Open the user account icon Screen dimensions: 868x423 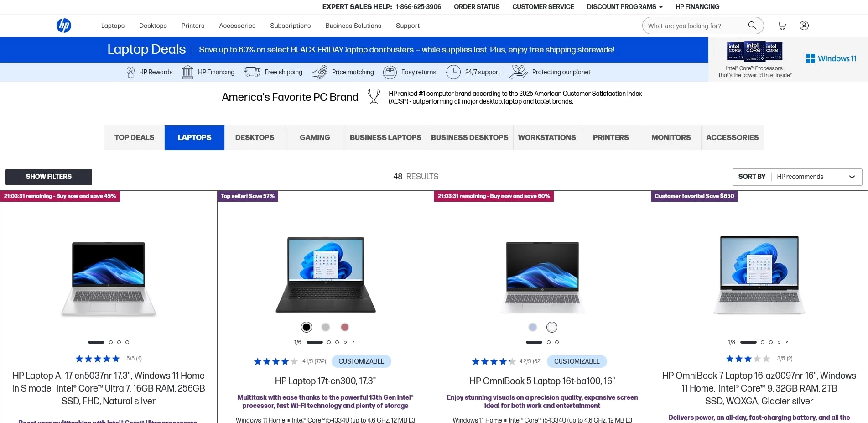(804, 26)
